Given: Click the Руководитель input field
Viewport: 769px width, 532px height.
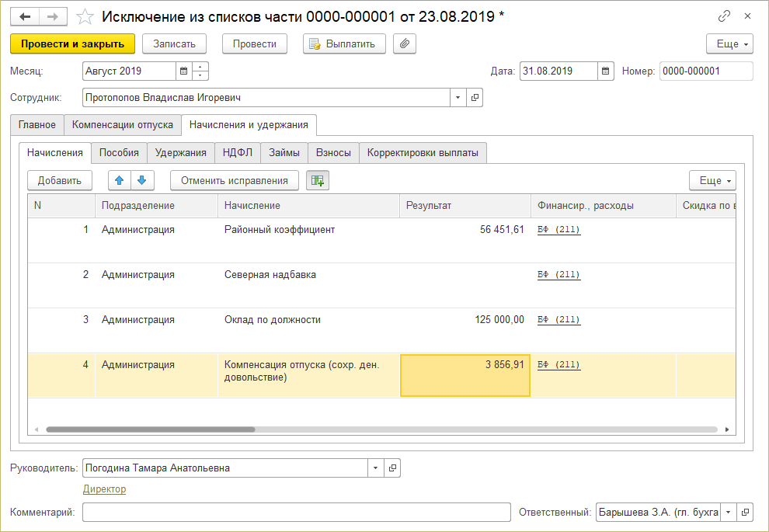Looking at the screenshot, I should pyautogui.click(x=225, y=468).
